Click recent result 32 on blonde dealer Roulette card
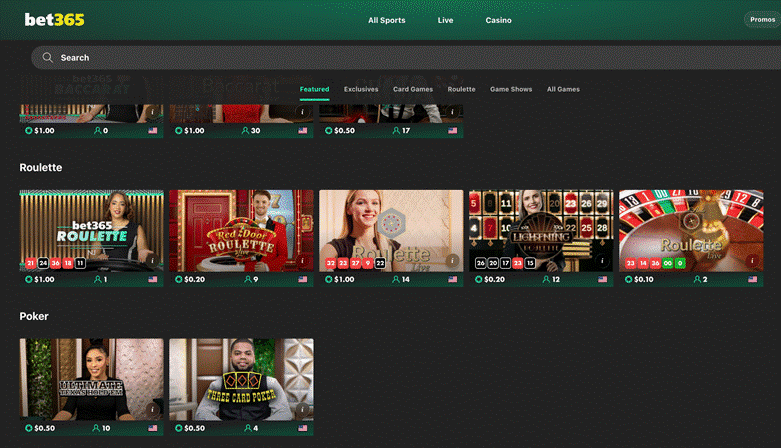The image size is (781, 448). click(330, 263)
